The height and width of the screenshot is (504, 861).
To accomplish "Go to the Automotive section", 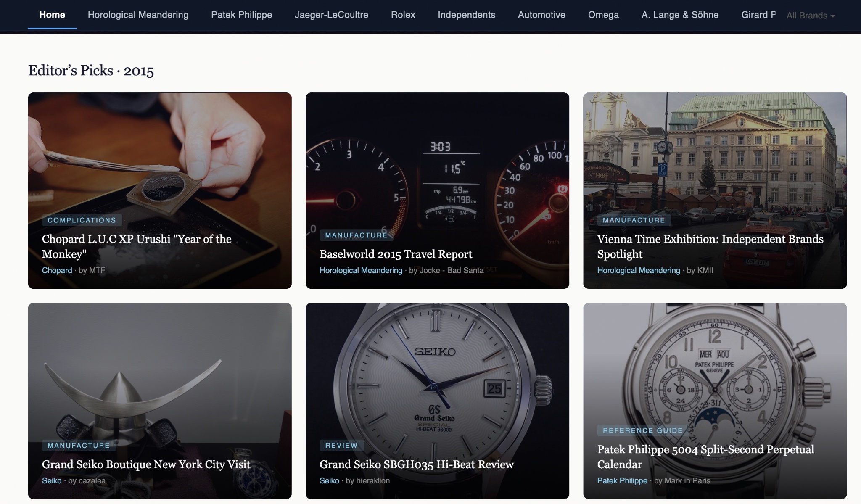I will [x=541, y=15].
